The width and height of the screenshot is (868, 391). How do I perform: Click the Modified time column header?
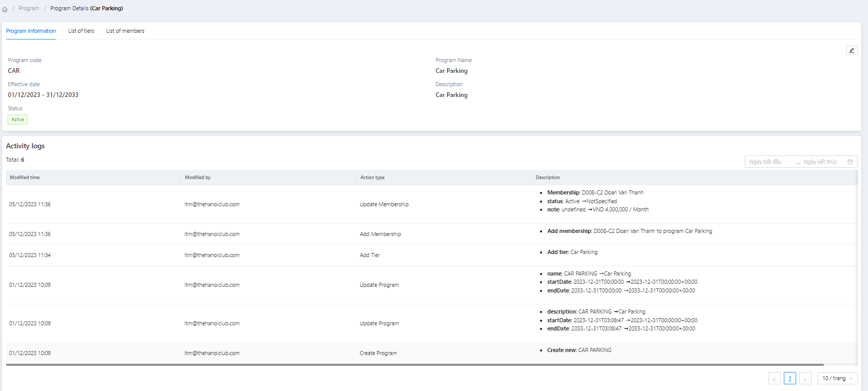click(x=25, y=178)
